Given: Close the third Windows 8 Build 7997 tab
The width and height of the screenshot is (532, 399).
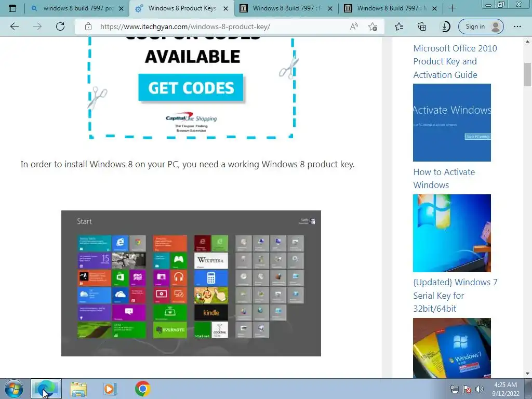Looking at the screenshot, I should (x=330, y=8).
